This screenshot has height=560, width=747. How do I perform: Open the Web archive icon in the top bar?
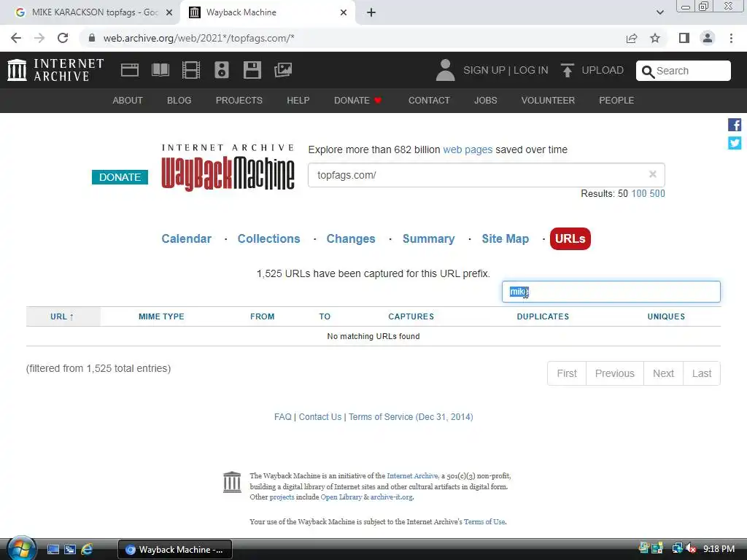click(130, 70)
